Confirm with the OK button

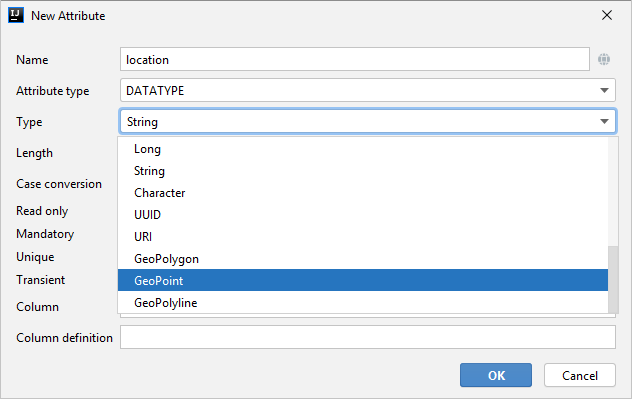pyautogui.click(x=496, y=375)
